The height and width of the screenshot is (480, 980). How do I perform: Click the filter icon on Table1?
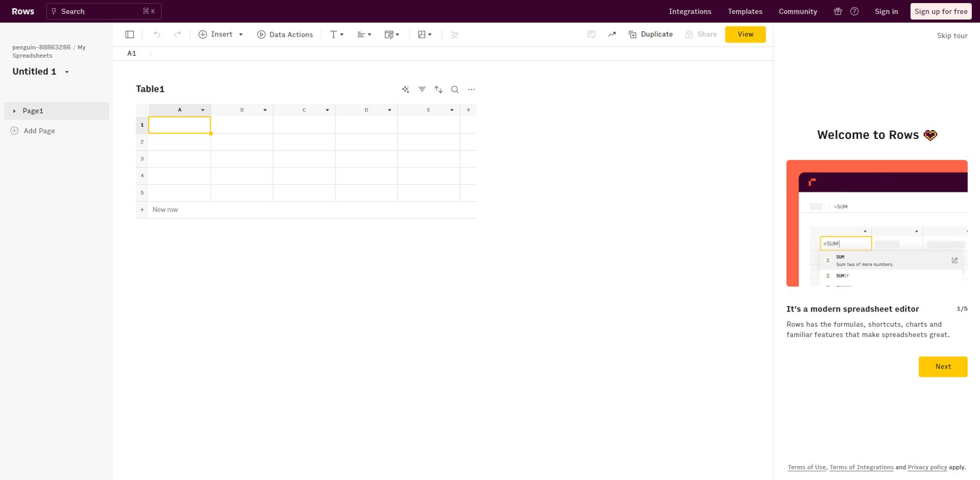tap(422, 89)
